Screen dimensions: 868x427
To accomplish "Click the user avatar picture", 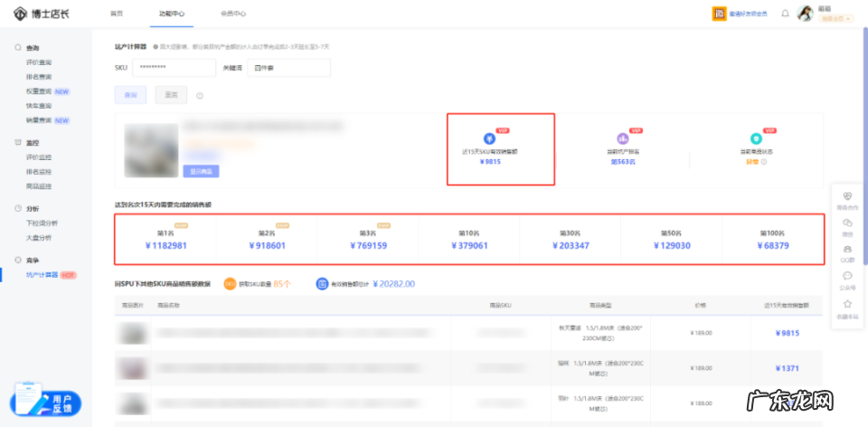I will (x=805, y=14).
